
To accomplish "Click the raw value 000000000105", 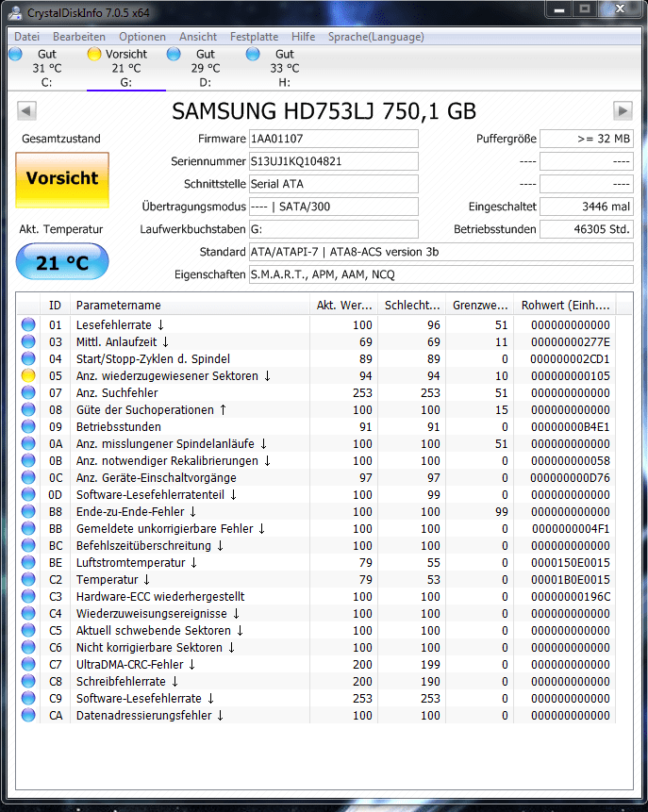I will pyautogui.click(x=571, y=376).
